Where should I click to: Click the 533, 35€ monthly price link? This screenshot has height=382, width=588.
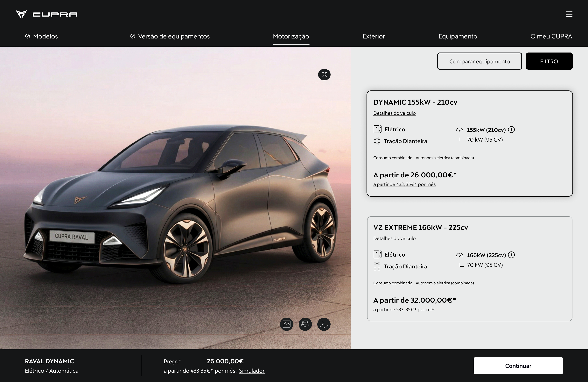[404, 310]
